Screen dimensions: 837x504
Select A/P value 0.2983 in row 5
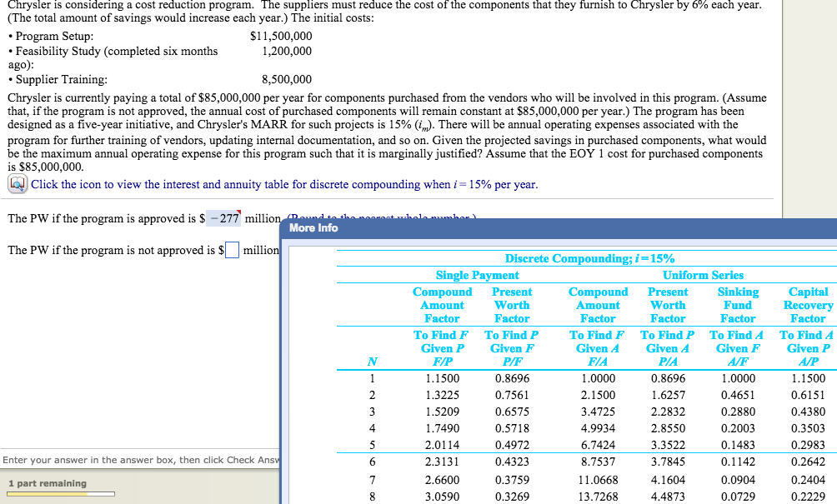808,445
